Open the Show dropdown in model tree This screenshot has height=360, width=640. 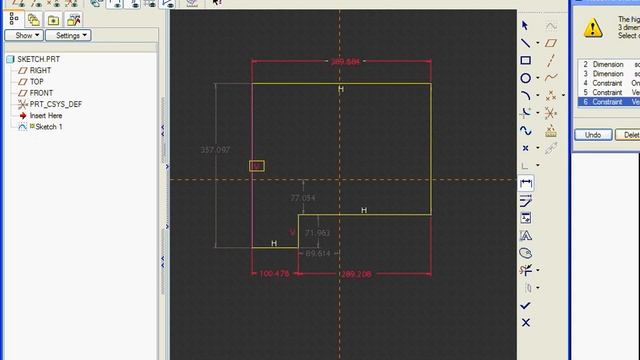click(x=24, y=36)
